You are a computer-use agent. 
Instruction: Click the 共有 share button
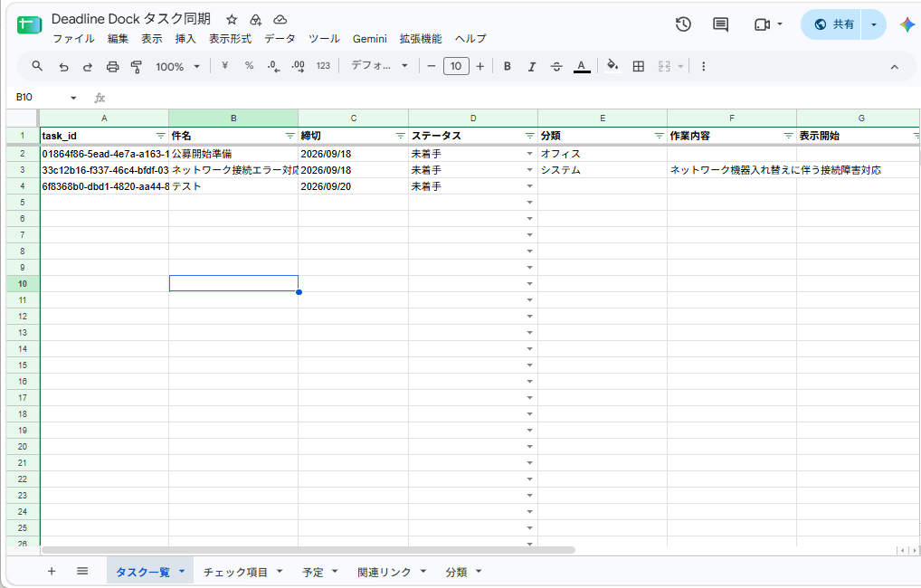tap(833, 24)
